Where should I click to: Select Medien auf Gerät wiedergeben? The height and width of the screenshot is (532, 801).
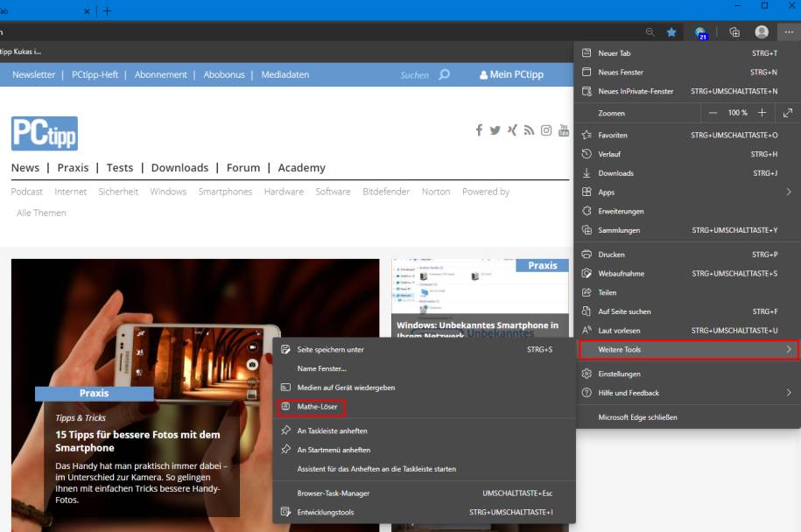click(x=424, y=388)
